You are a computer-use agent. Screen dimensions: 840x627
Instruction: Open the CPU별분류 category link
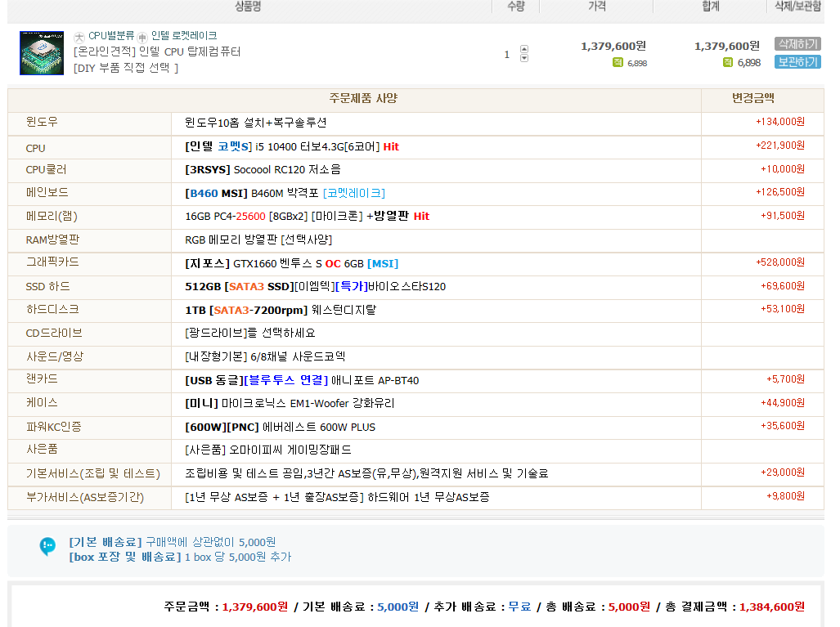(x=111, y=36)
